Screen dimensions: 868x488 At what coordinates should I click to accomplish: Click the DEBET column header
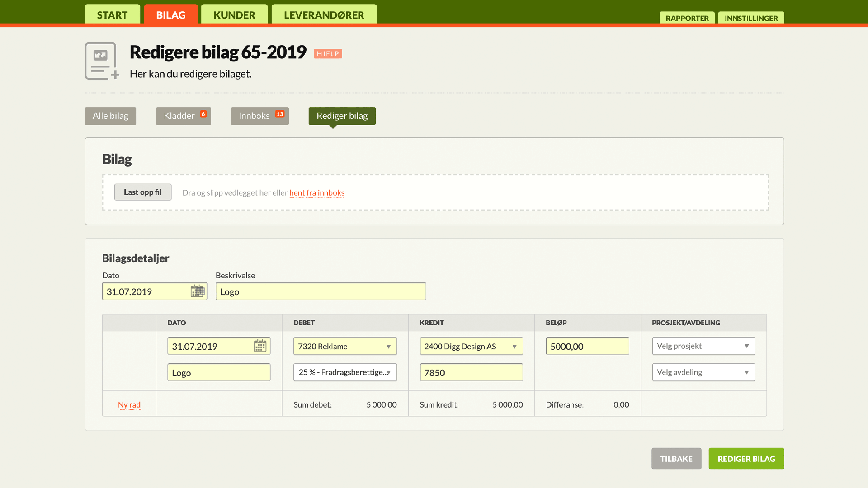304,323
